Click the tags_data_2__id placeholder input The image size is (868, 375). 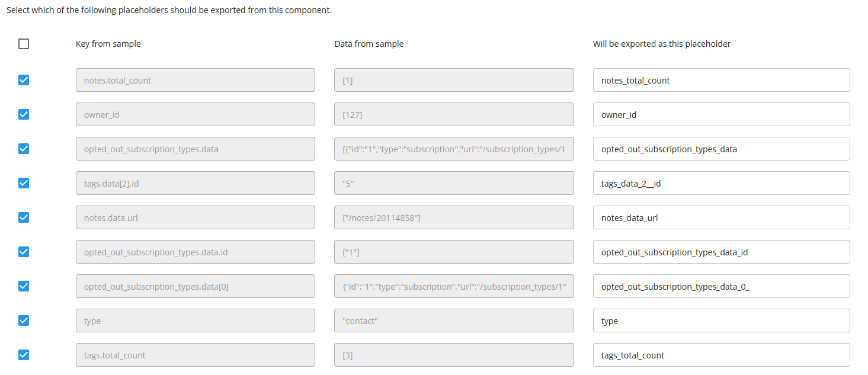[720, 182]
